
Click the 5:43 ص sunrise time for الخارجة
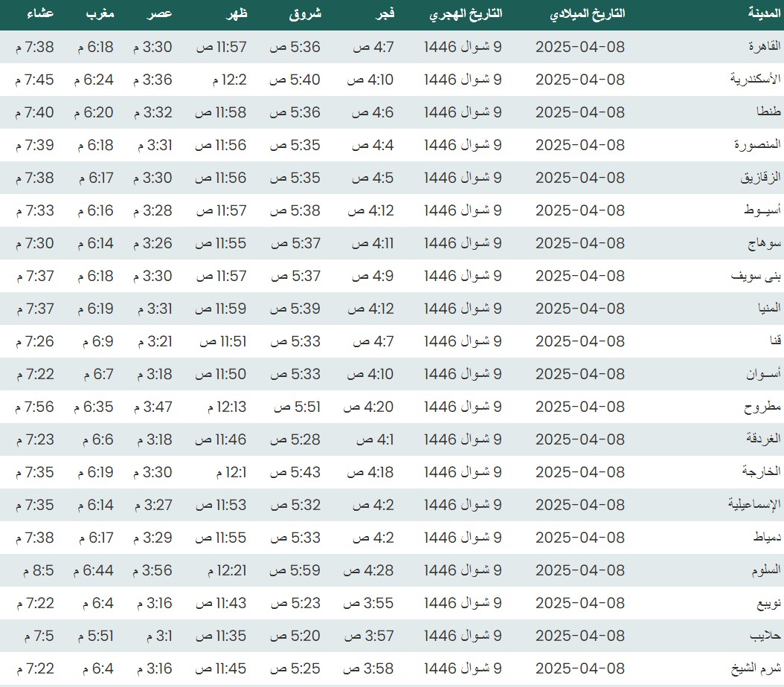tap(295, 472)
